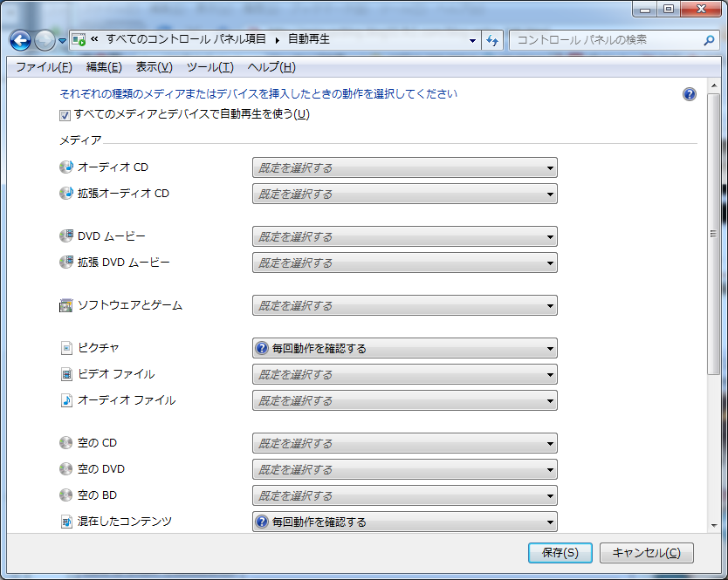Image resolution: width=728 pixels, height=580 pixels.
Task: Click the ソフトウェアとゲーム disc icon
Action: coord(65,305)
